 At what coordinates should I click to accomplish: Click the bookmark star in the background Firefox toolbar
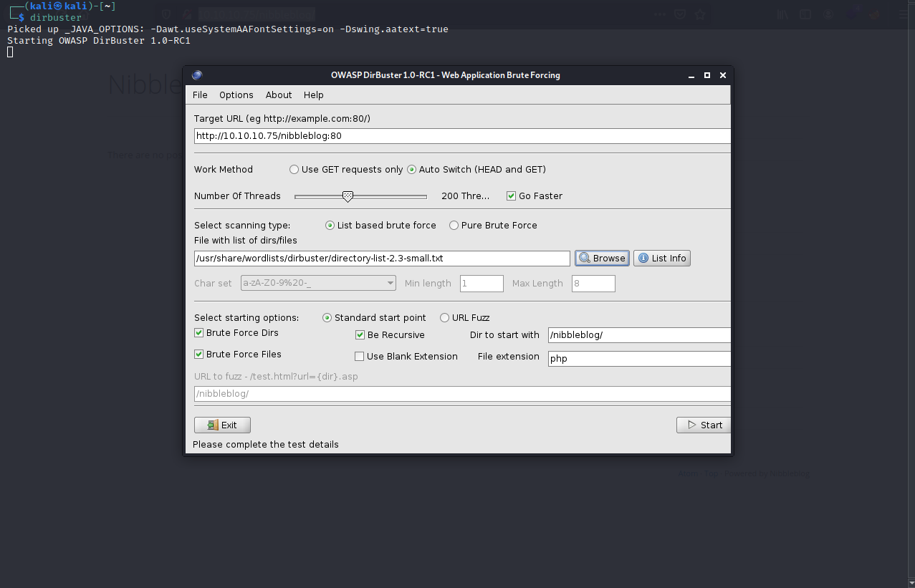(700, 14)
